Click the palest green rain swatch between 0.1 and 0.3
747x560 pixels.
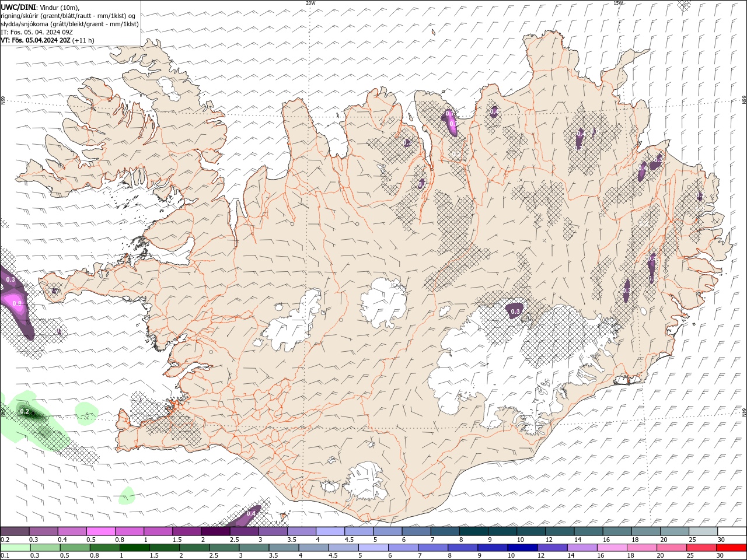pos(15,548)
